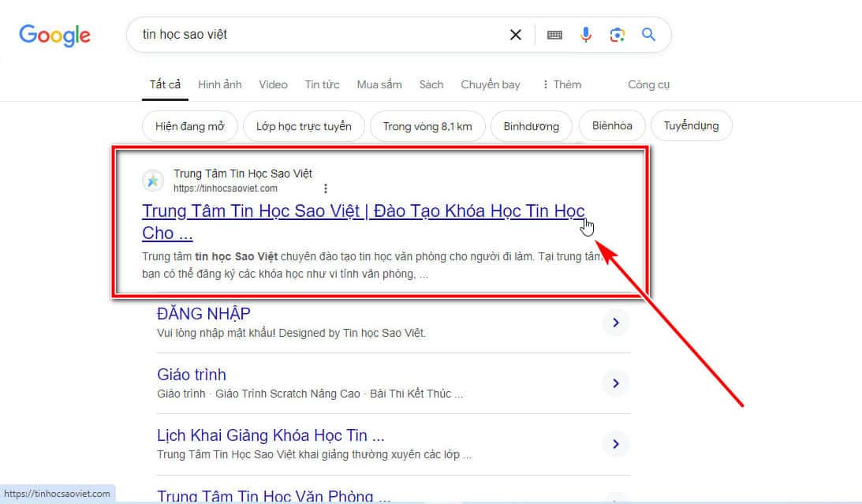Open the on-screen keyboard input tool
This screenshot has height=504, width=862.
pyautogui.click(x=554, y=35)
